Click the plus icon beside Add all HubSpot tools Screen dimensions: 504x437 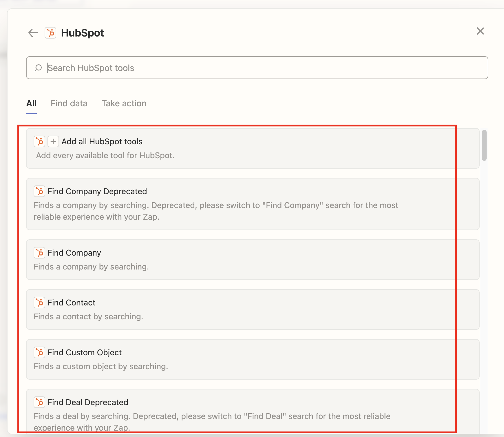[x=53, y=141]
